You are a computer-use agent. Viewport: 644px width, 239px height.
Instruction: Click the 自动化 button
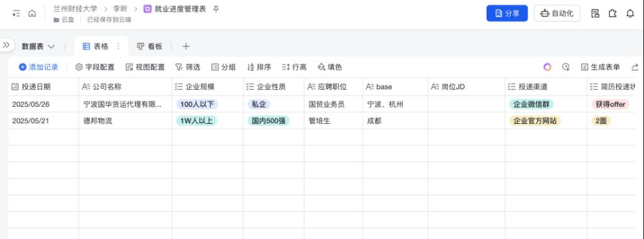click(x=557, y=14)
